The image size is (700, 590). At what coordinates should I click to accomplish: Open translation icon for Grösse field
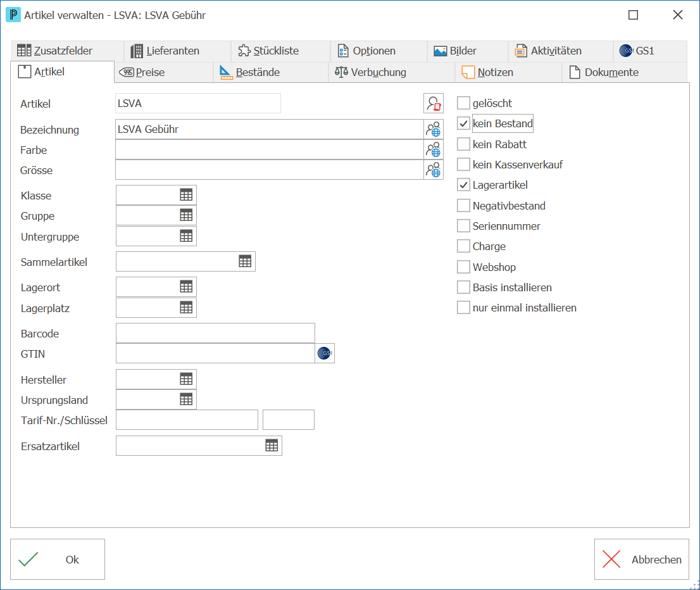point(433,170)
